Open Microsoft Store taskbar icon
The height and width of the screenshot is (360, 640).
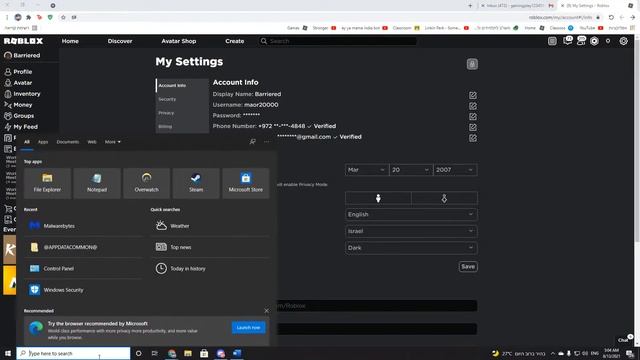point(204,353)
